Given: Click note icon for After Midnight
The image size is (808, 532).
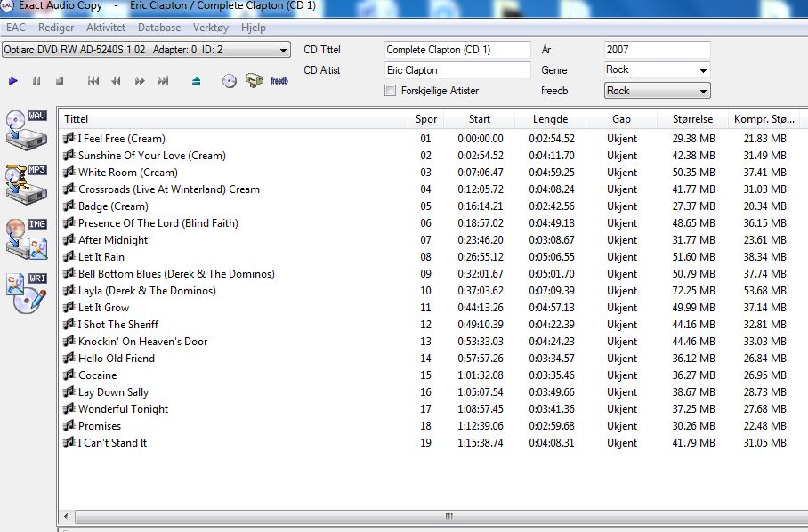Looking at the screenshot, I should (x=69, y=239).
